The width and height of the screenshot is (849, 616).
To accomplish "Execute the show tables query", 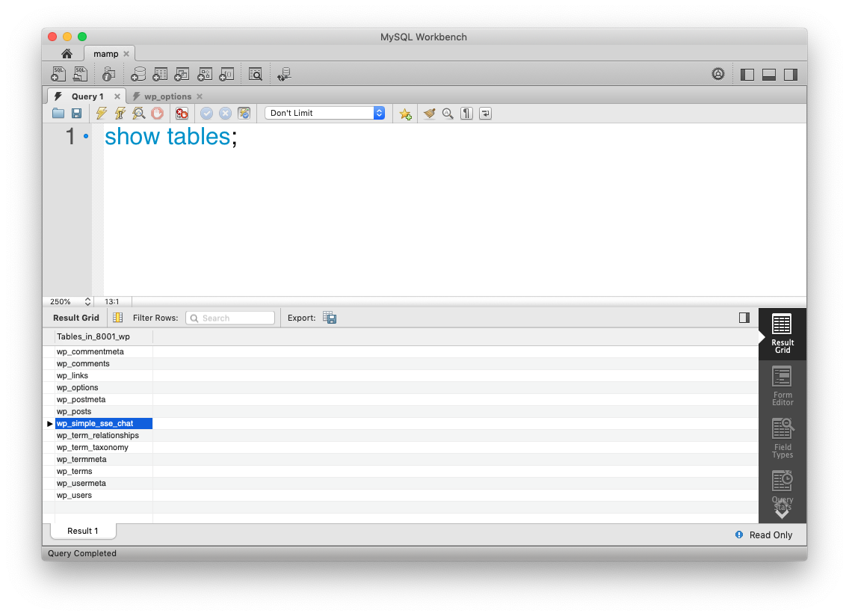I will coord(101,113).
